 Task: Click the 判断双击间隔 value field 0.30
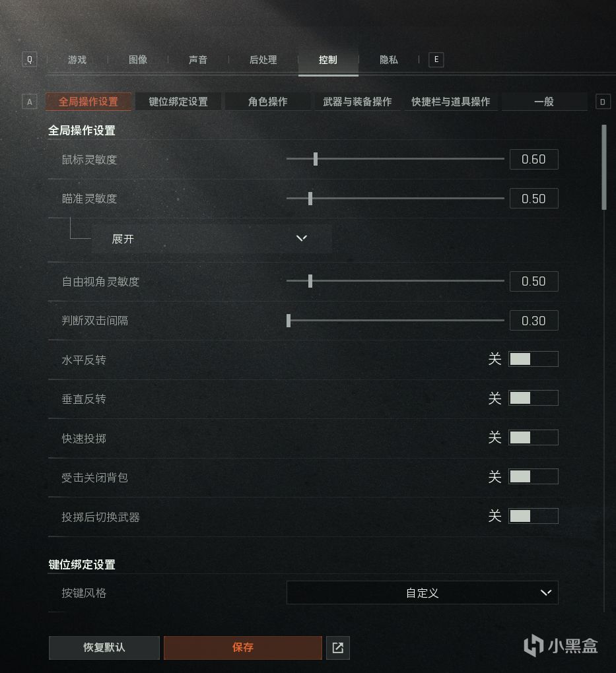point(533,321)
